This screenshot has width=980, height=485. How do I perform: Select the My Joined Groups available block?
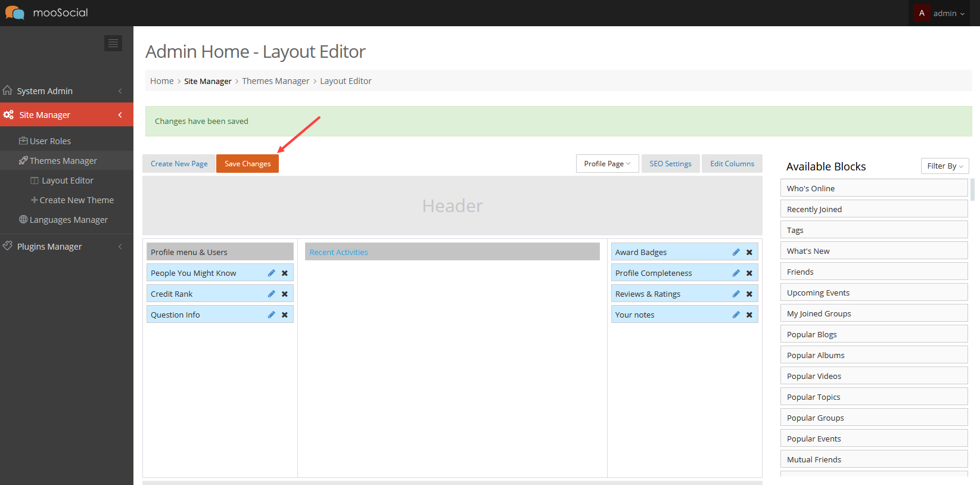click(x=874, y=313)
